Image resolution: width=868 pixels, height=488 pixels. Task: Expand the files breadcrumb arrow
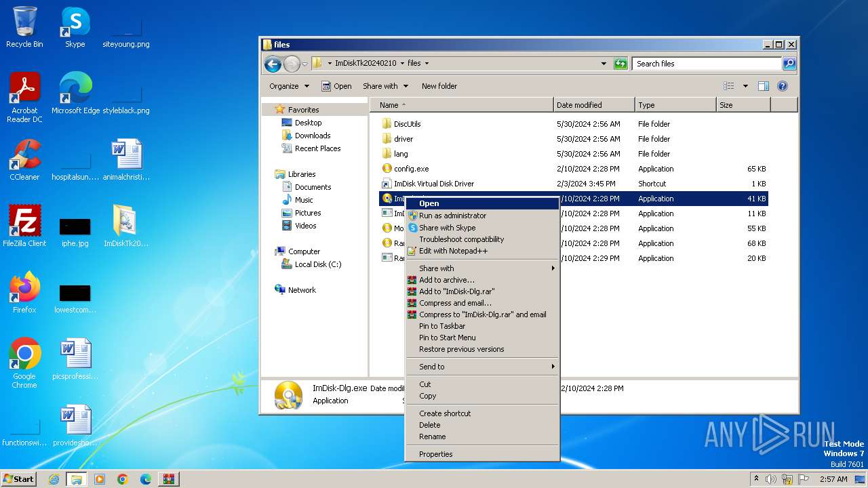(427, 64)
